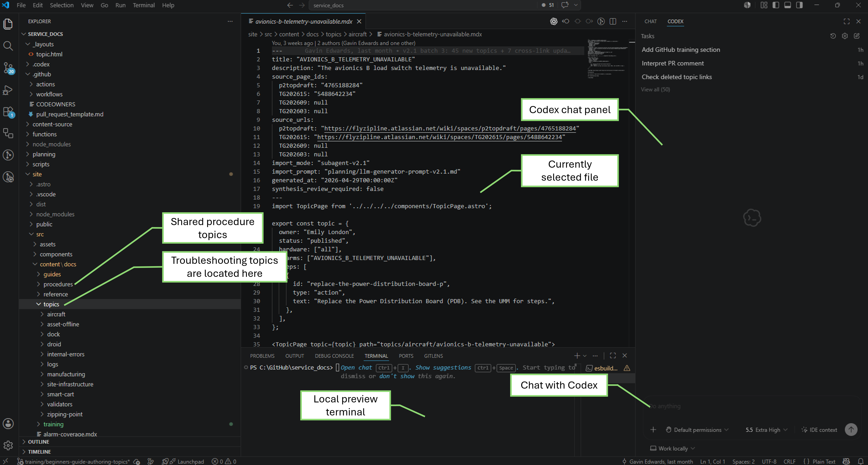
Task: Open the Codex icon in editor toolbar
Action: coord(554,21)
